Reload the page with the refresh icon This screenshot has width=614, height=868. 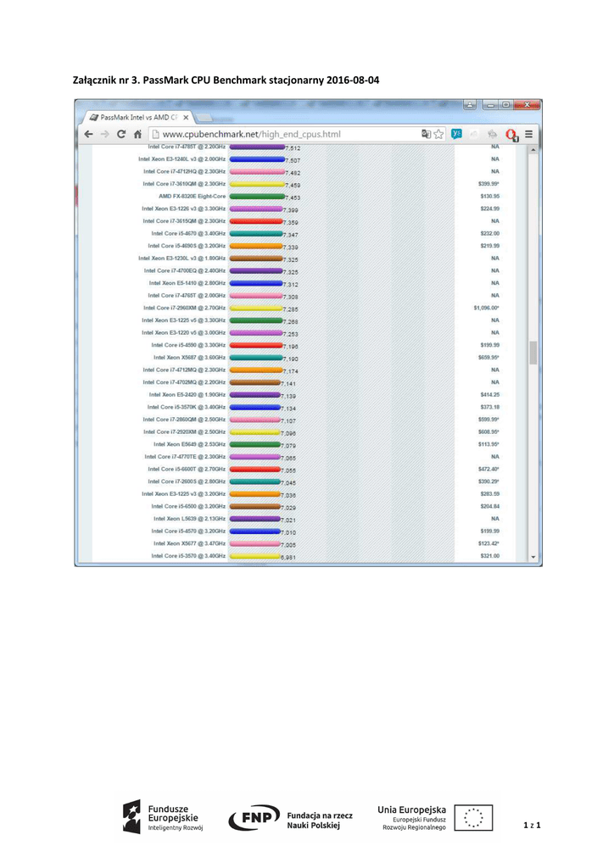121,134
